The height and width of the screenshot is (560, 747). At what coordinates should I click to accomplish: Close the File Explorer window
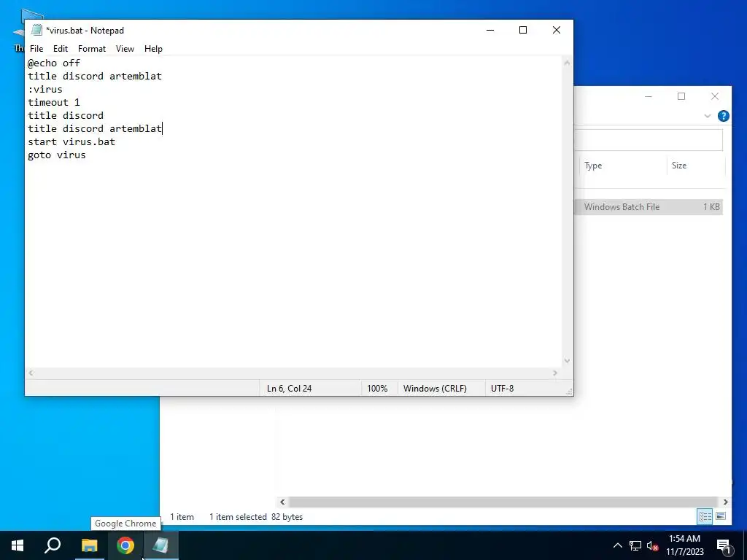tap(715, 97)
